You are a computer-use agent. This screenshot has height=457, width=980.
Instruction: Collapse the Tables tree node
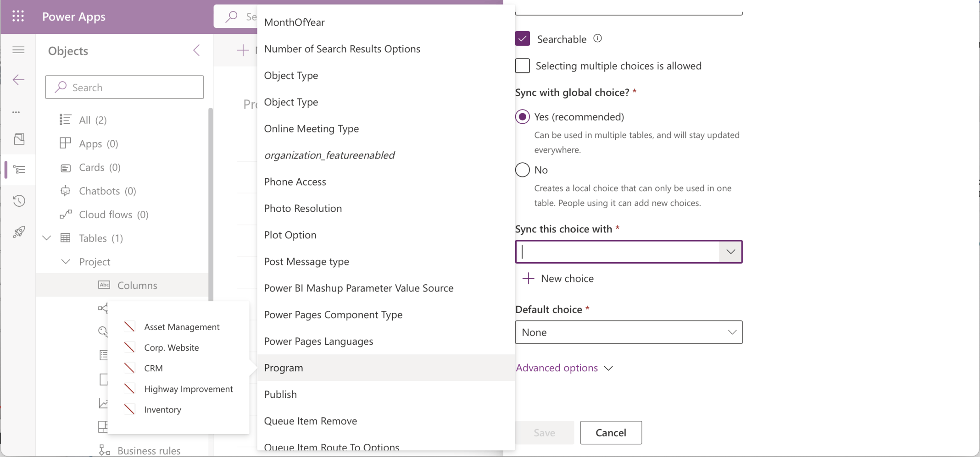click(x=47, y=238)
